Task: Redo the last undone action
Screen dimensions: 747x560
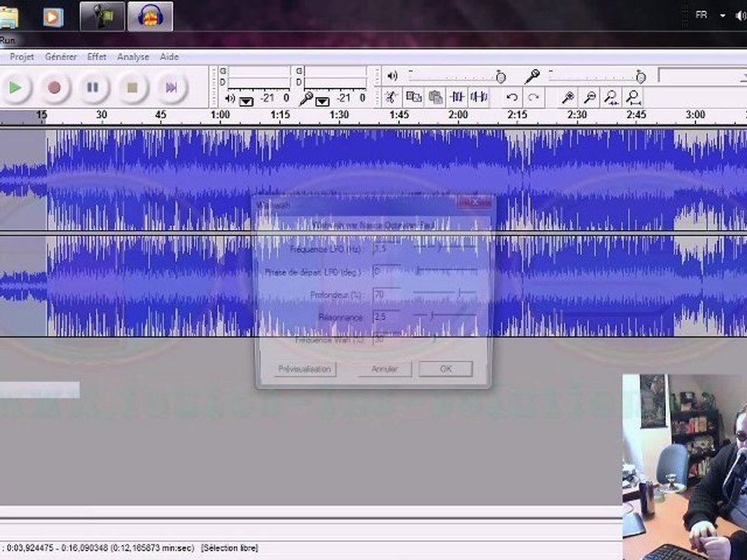Action: pos(534,98)
